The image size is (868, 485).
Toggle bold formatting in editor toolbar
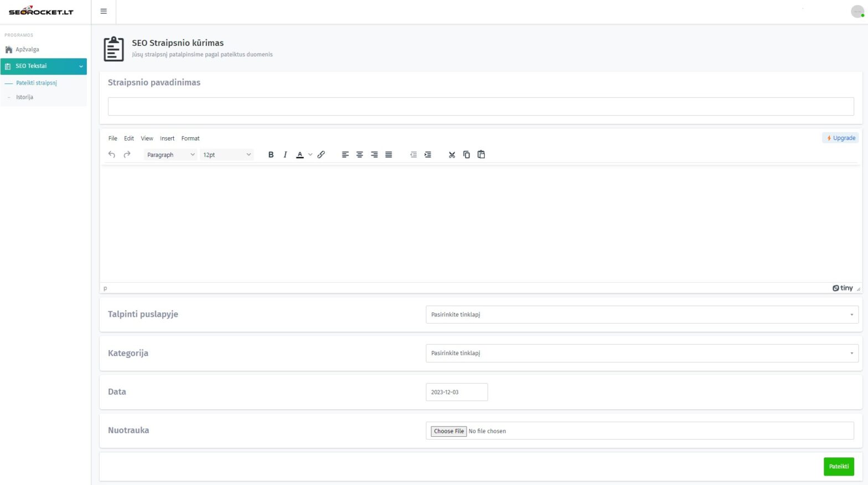pyautogui.click(x=271, y=155)
